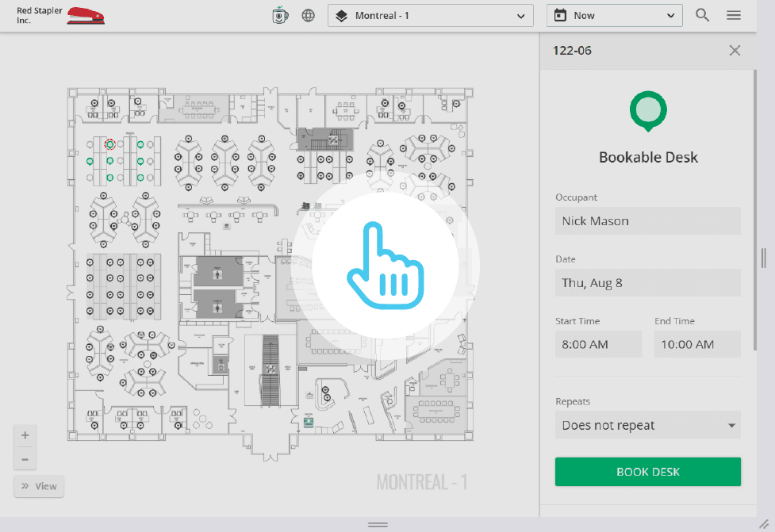Click the calendar icon beside Now
The image size is (775, 532).
coord(561,14)
